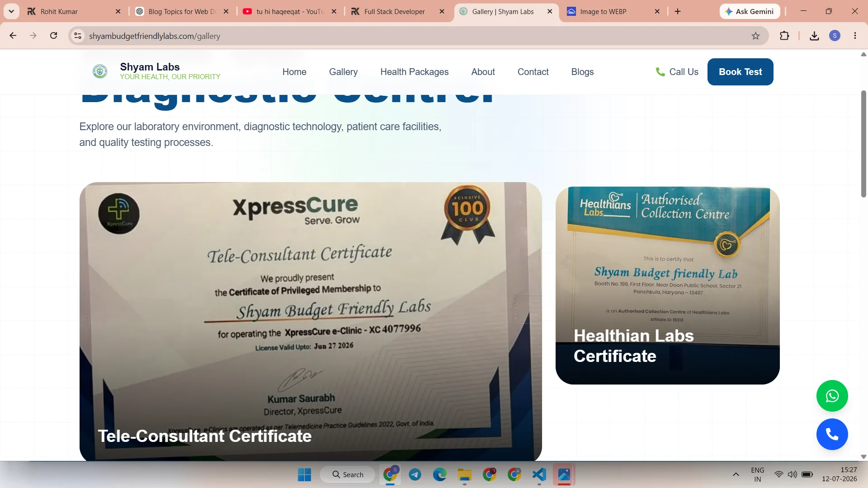868x488 pixels.
Task: Go back to previous page
Action: 13,36
